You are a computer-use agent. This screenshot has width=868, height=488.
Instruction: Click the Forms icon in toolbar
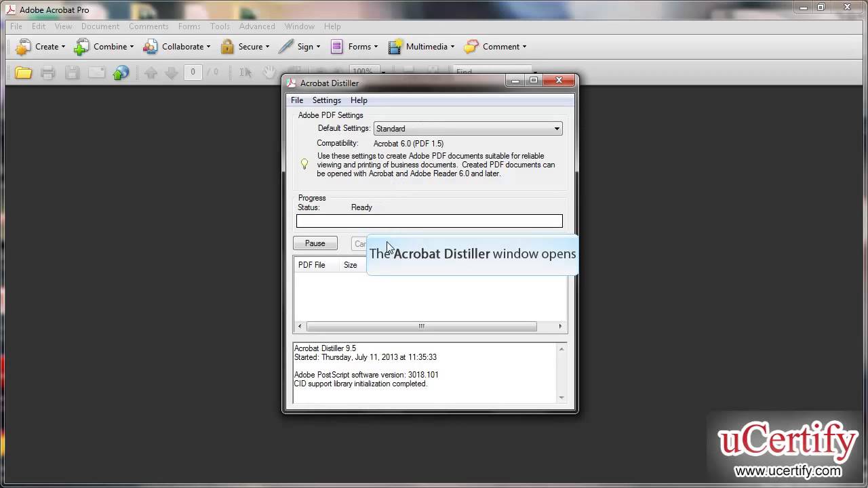point(336,47)
